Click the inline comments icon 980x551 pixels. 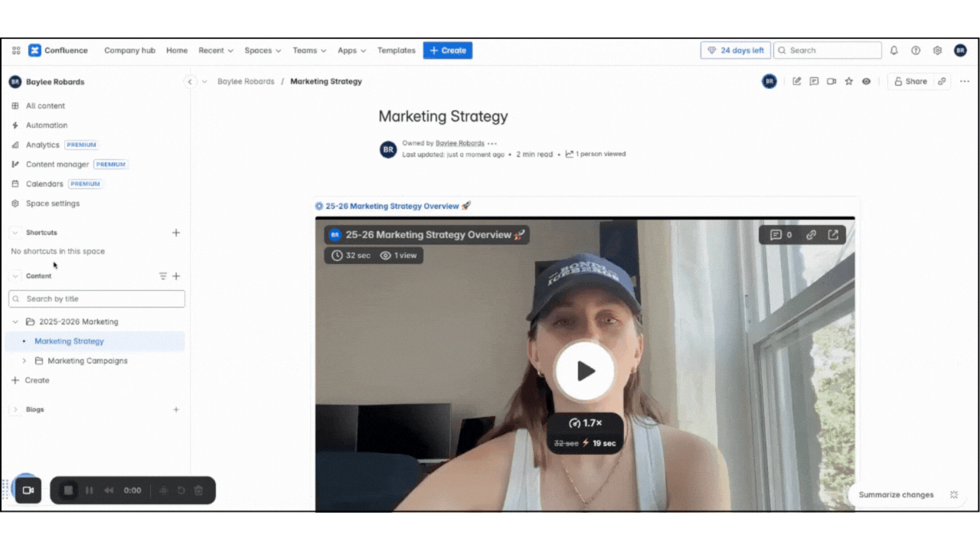[x=814, y=82]
